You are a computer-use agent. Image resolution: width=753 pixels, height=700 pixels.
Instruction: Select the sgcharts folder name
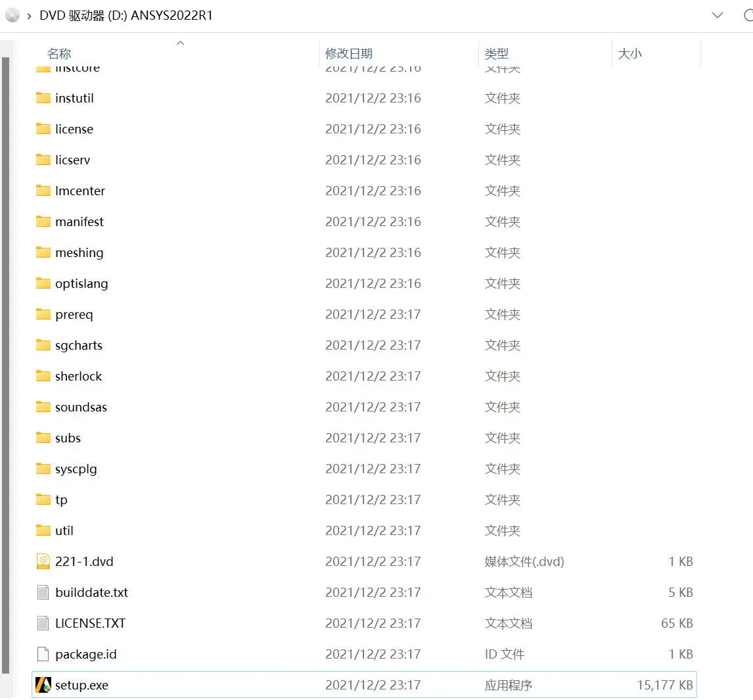(x=79, y=345)
